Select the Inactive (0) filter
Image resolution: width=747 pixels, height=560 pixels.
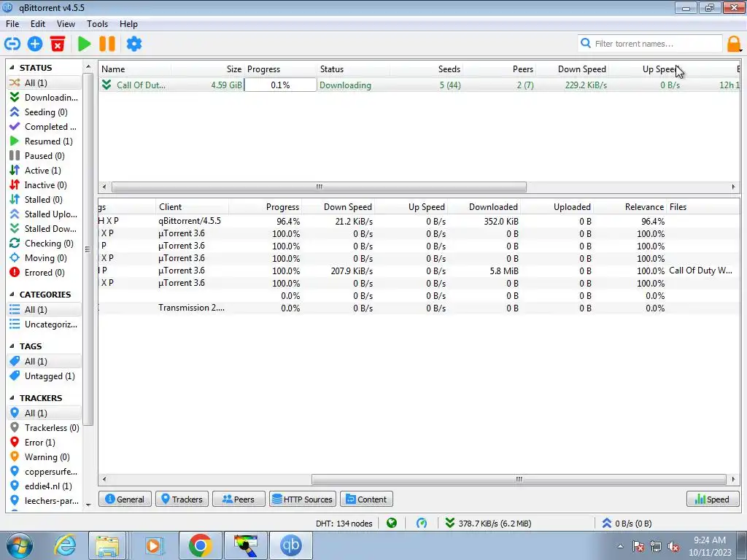44,185
